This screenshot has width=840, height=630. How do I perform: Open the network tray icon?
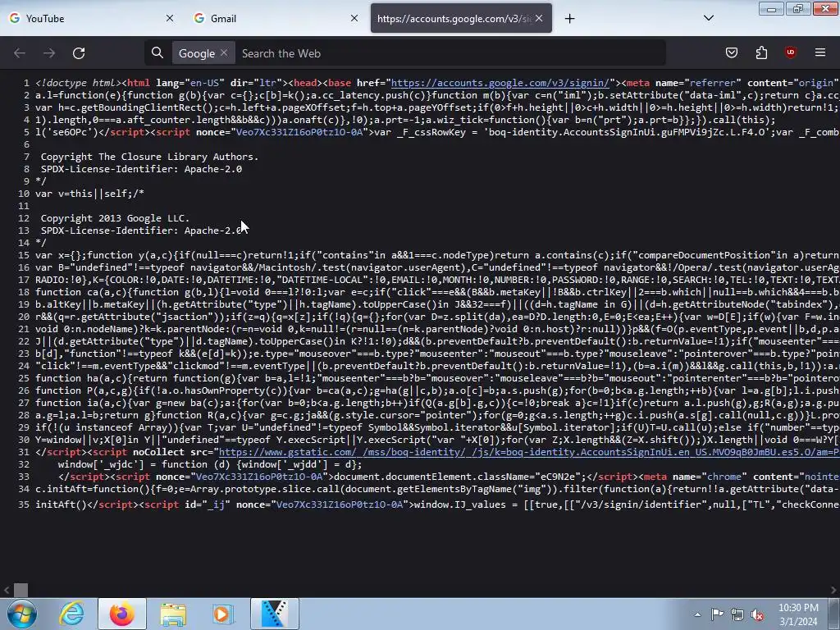click(737, 614)
